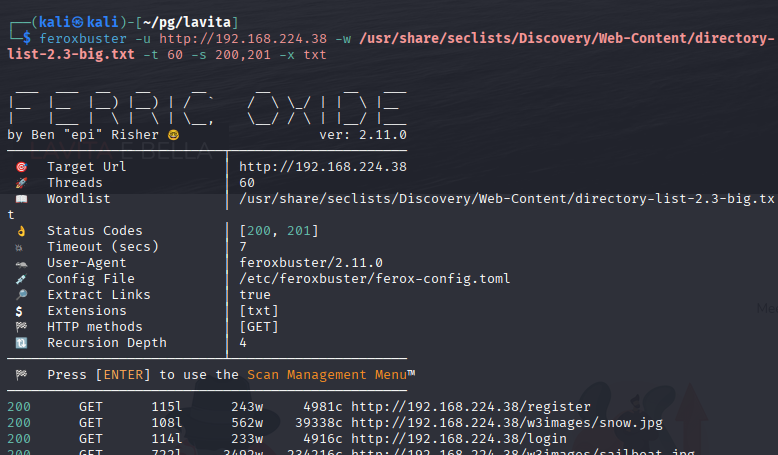Open the /register result URL
Viewport: 778px width, 455px height.
pyautogui.click(x=471, y=407)
